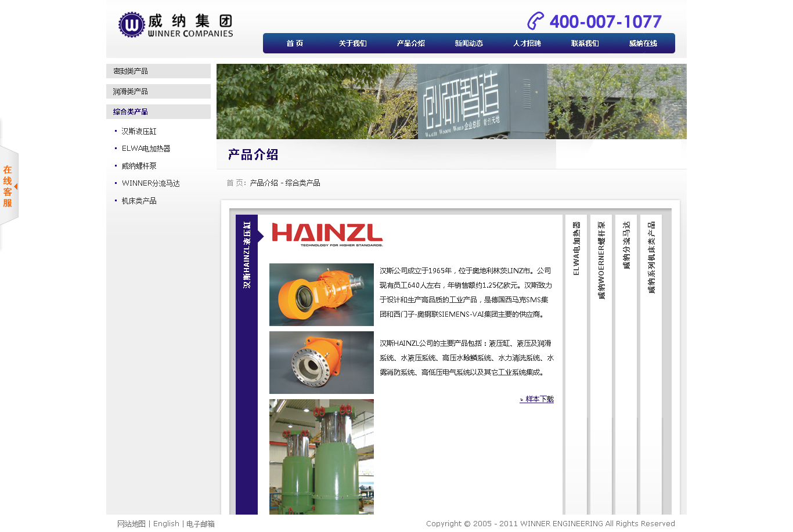Open 新闻动态 menu item
This screenshot has height=532, width=793.
468,44
